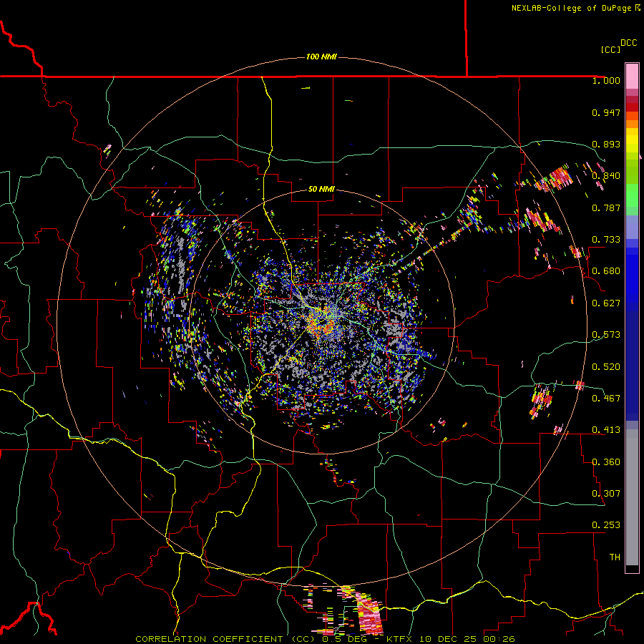Click the 0.467 scale value
Viewport: 644px width, 644px height.
click(606, 399)
